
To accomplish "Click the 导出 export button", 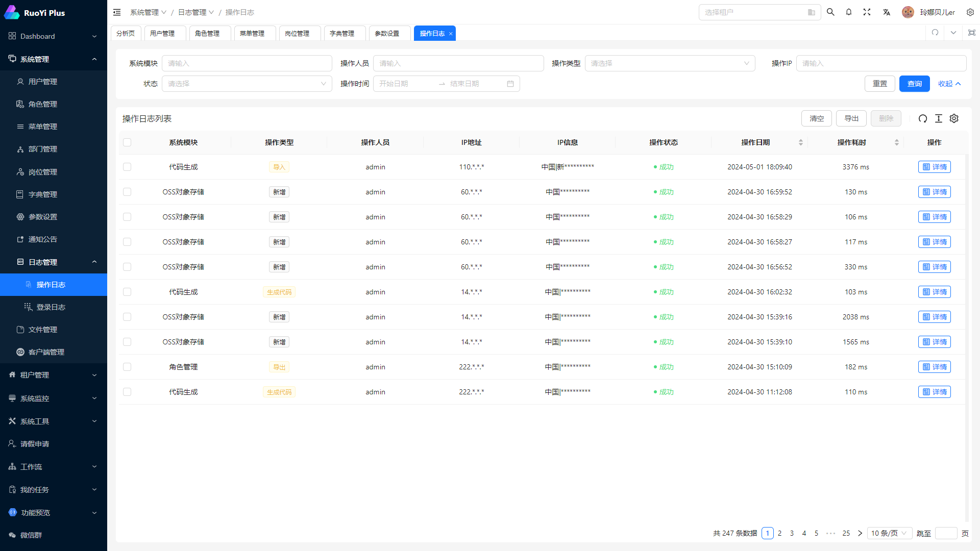I will coord(851,118).
